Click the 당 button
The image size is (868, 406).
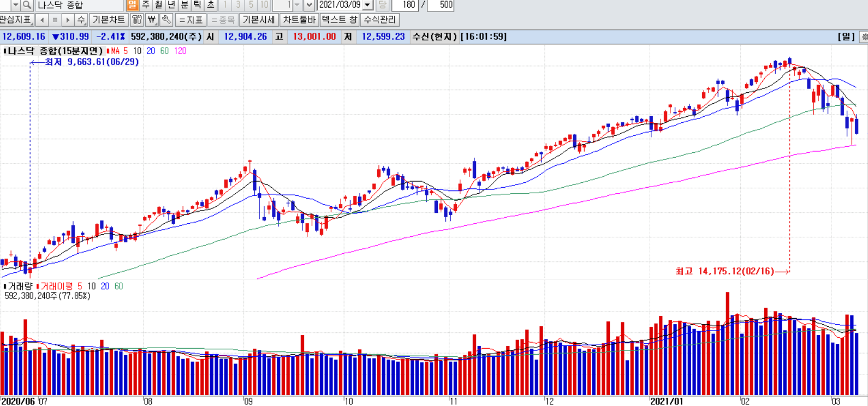click(x=382, y=5)
